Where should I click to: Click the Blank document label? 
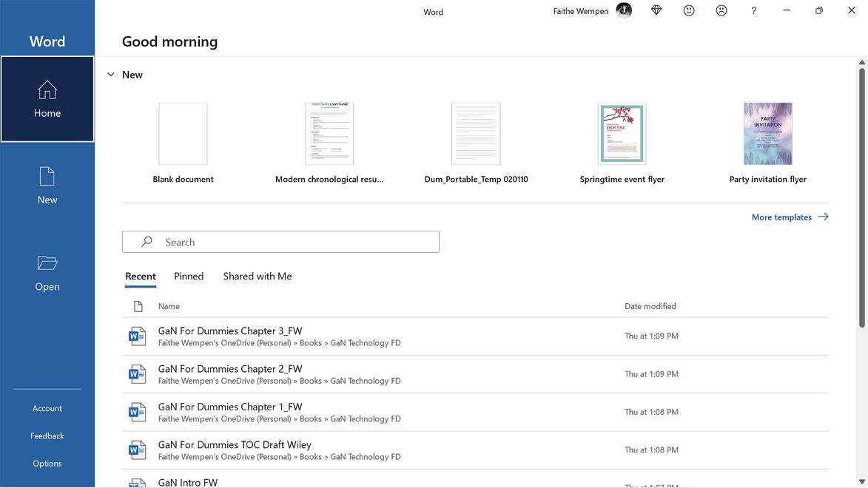184,179
